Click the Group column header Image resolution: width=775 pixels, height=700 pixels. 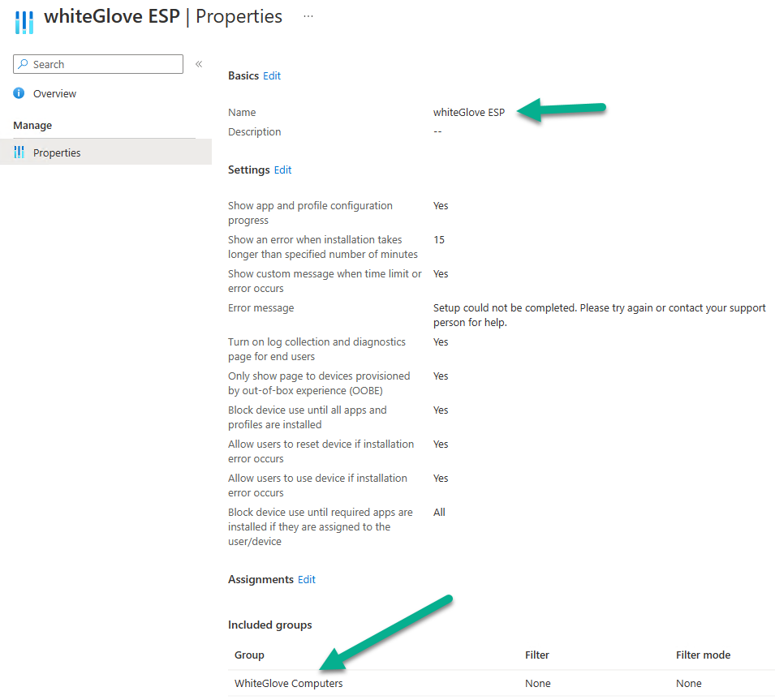click(249, 655)
